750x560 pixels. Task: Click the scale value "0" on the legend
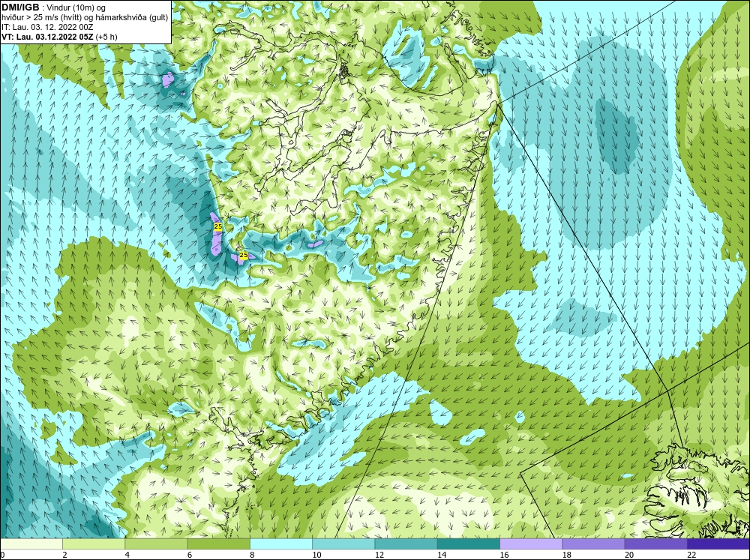2,555
